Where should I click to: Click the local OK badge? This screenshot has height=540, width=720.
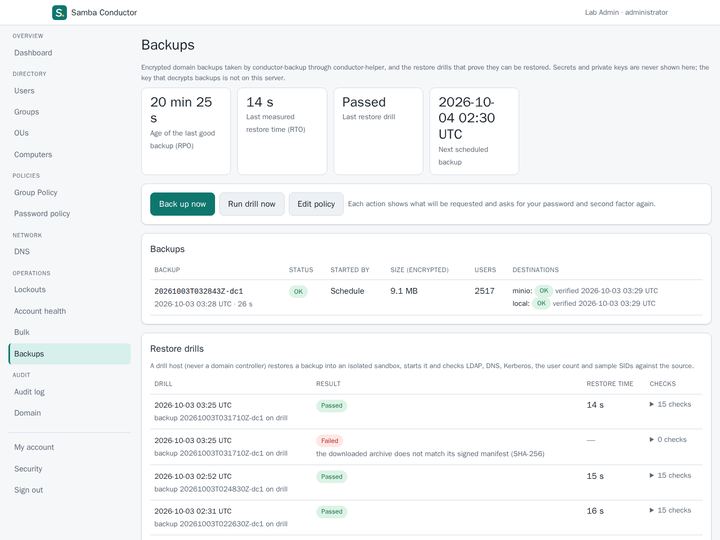[x=541, y=304]
